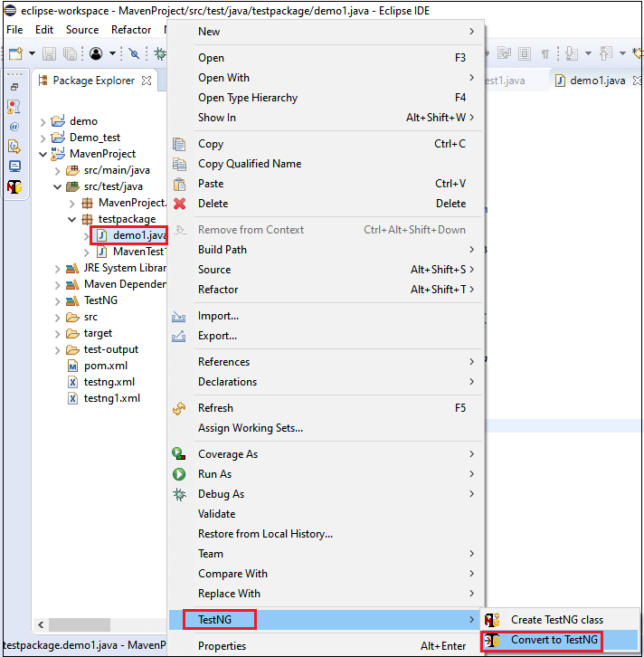Open the Refactor menu in menu bar
This screenshot has width=644, height=657.
click(x=131, y=30)
